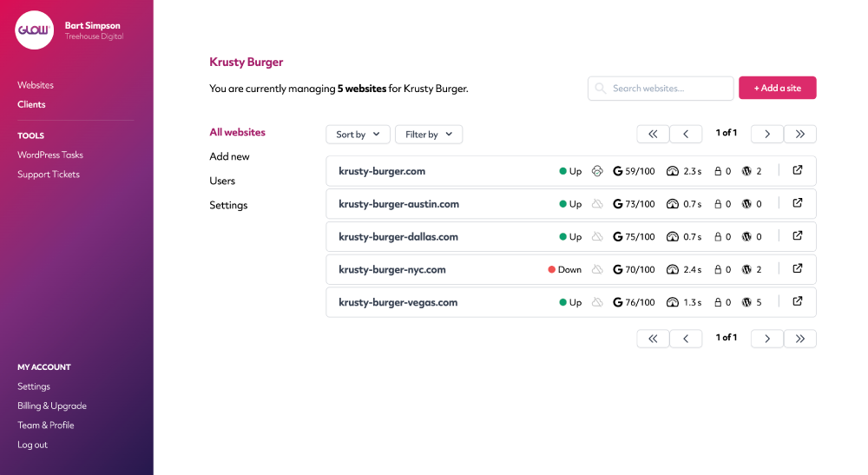This screenshot has height=475, width=868.
Task: Click the 59/100 score value
Action: click(640, 171)
